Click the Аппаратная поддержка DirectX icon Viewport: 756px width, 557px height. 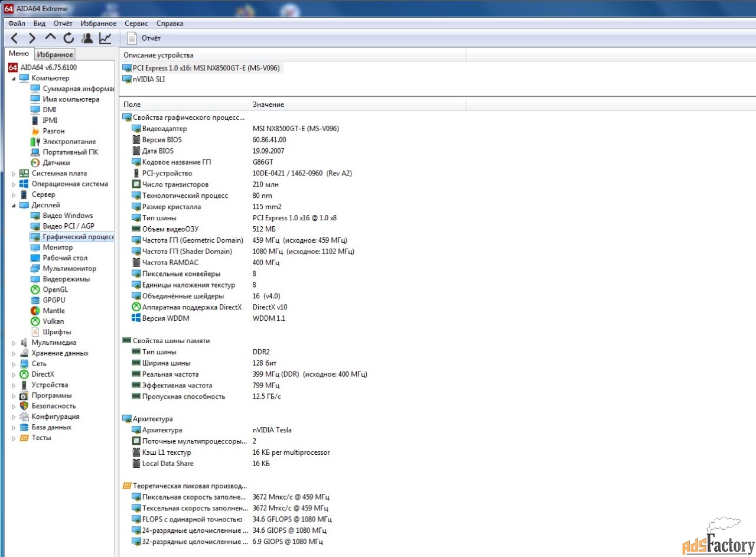(136, 307)
